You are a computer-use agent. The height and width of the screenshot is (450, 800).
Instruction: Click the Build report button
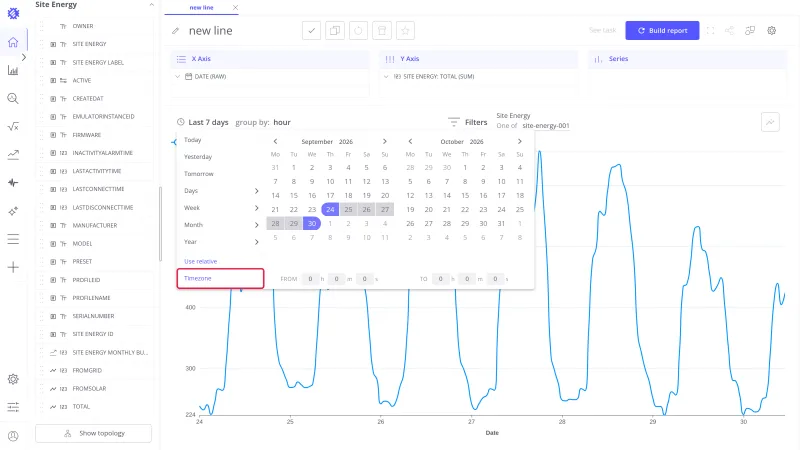click(662, 31)
